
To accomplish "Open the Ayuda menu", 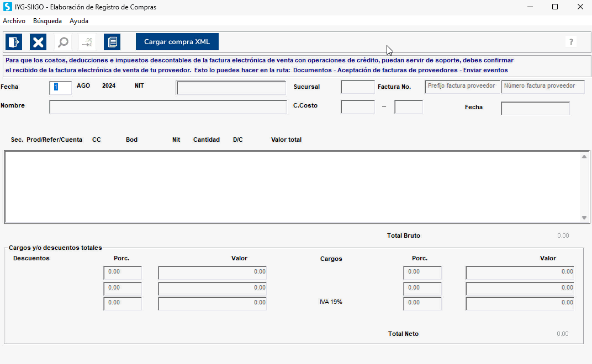I will [79, 21].
